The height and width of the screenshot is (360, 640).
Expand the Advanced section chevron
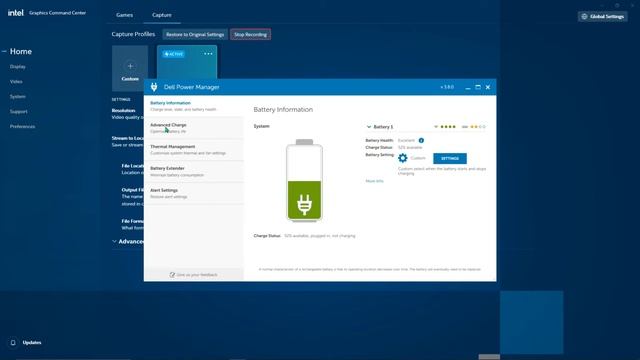tap(114, 242)
